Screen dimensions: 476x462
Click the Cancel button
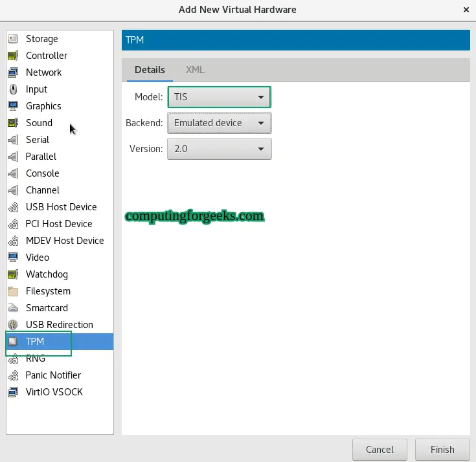coord(380,450)
